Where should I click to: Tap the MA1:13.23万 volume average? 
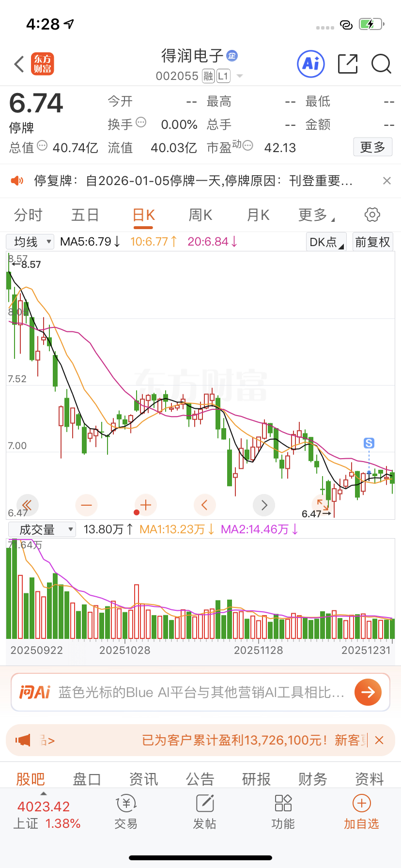point(177,529)
